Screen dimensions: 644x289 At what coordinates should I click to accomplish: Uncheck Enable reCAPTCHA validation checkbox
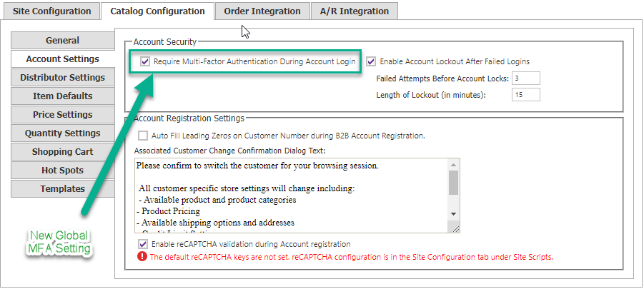pos(142,244)
